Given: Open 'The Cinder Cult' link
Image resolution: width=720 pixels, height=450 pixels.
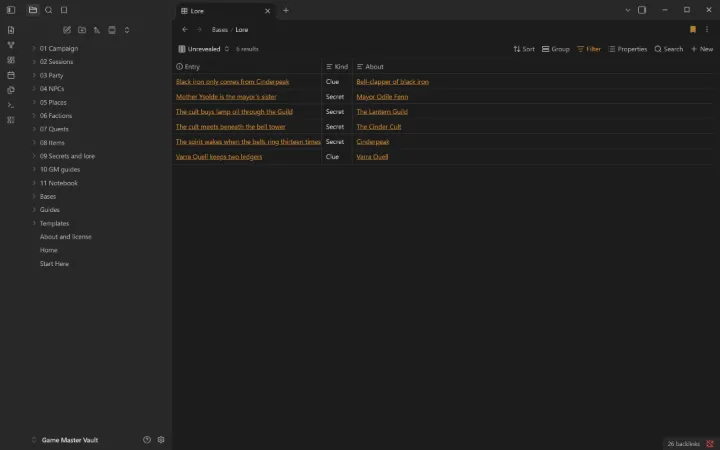Looking at the screenshot, I should [x=379, y=127].
